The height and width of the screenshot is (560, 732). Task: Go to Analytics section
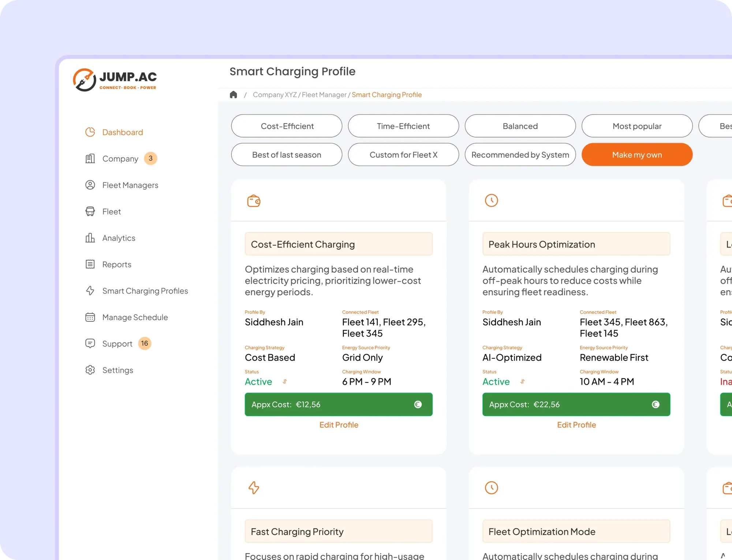[119, 238]
